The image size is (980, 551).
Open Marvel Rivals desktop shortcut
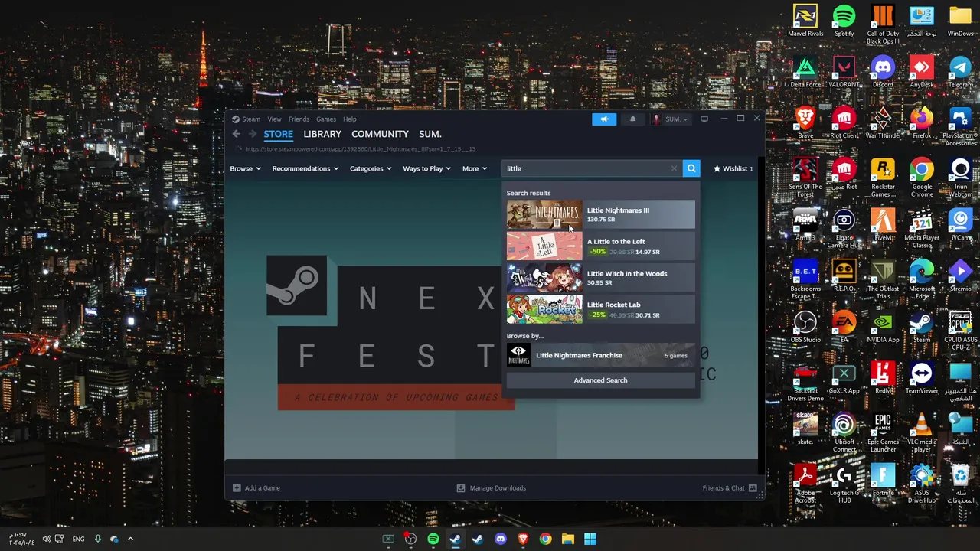(805, 21)
